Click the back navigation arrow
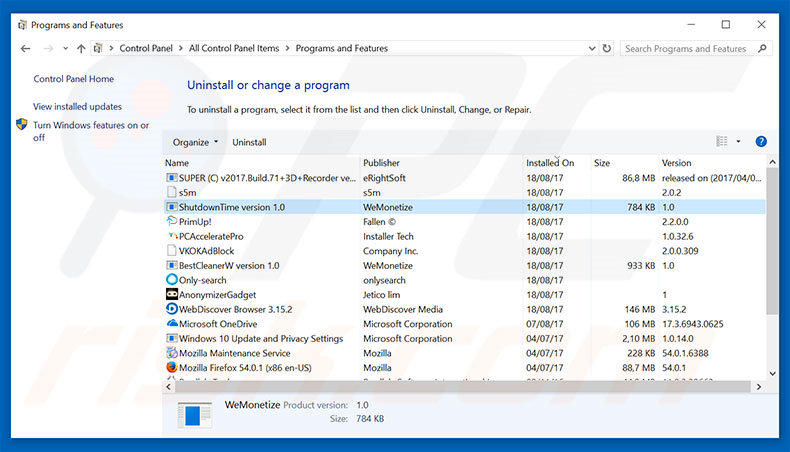Image resolution: width=790 pixels, height=452 pixels. point(24,48)
